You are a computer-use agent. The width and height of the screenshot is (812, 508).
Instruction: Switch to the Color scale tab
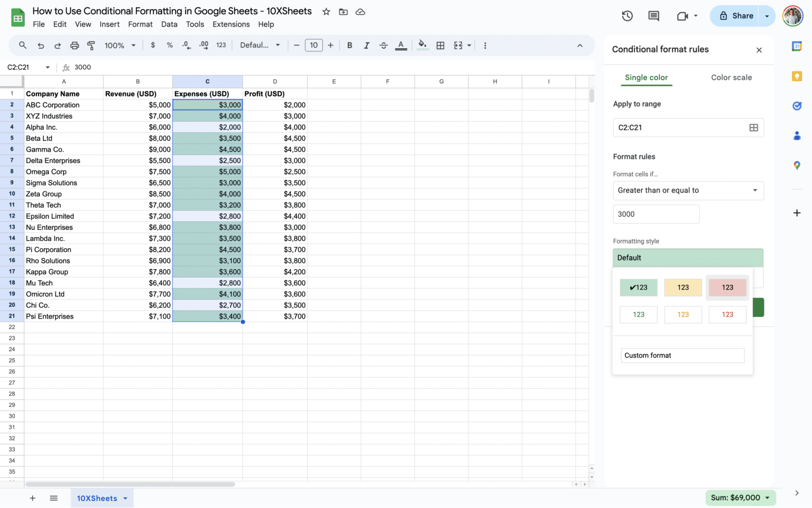(731, 77)
